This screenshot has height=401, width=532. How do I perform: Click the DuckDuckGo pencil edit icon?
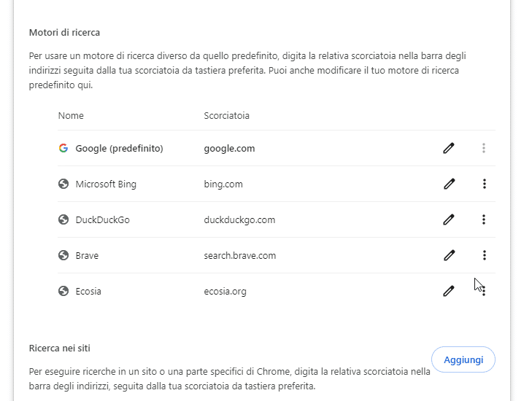(x=449, y=219)
